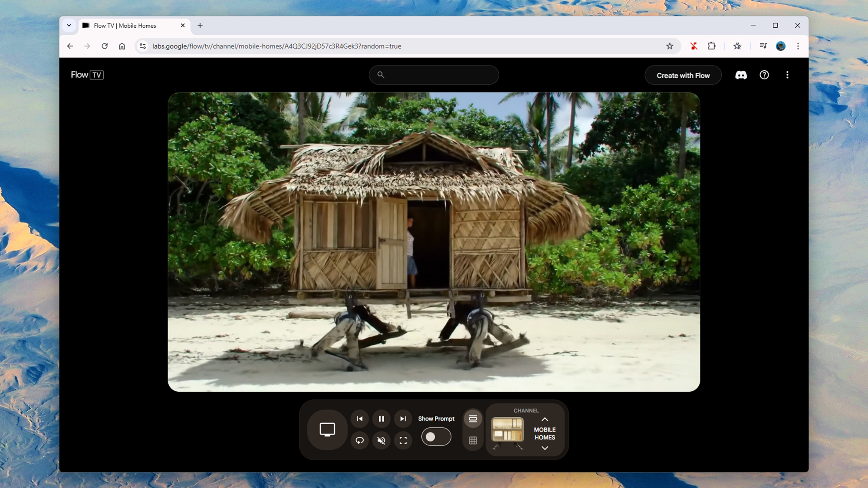868x488 pixels.
Task: Select the Flow TV | Mobile Homes tab
Action: coord(134,26)
